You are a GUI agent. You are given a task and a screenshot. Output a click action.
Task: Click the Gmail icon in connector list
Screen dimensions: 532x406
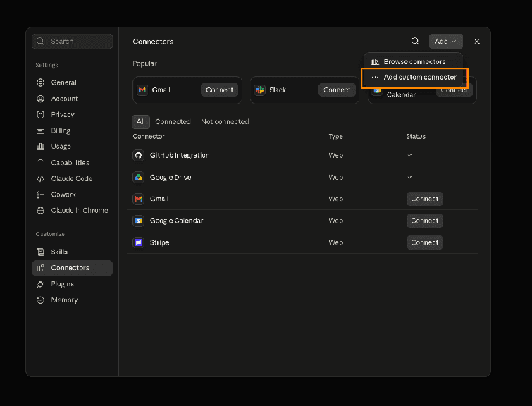click(x=138, y=199)
